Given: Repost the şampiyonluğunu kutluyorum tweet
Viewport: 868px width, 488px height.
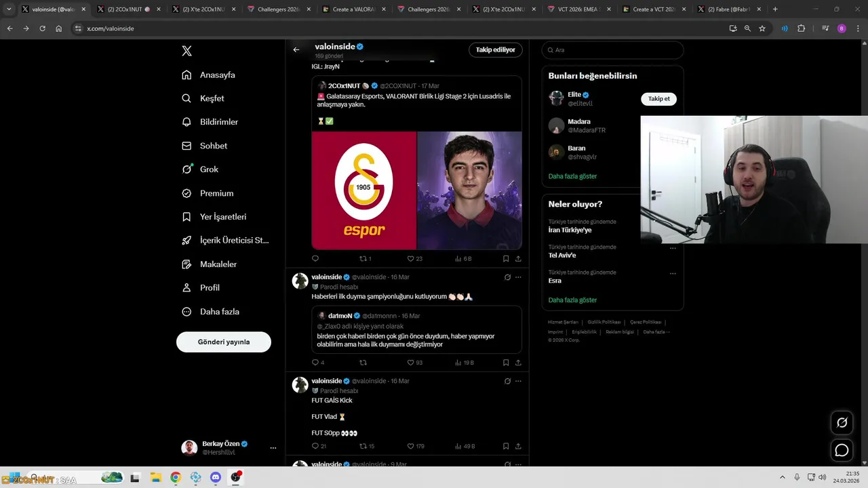Looking at the screenshot, I should point(363,363).
